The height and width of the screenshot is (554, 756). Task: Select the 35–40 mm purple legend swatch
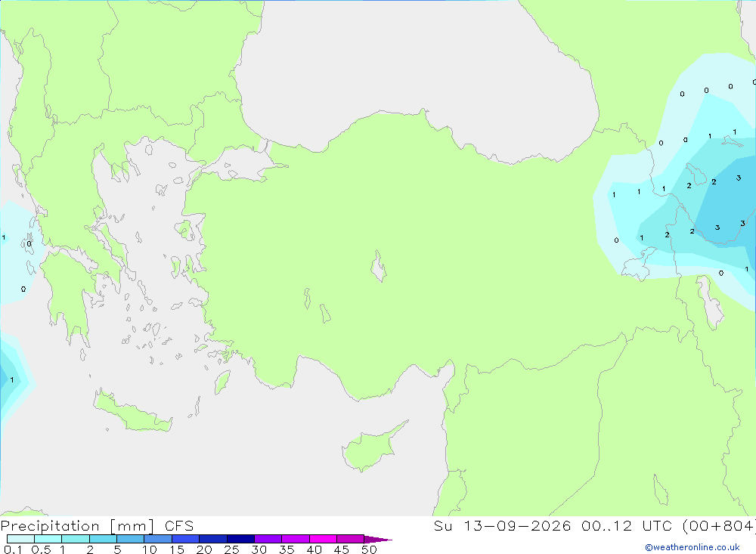click(x=296, y=539)
